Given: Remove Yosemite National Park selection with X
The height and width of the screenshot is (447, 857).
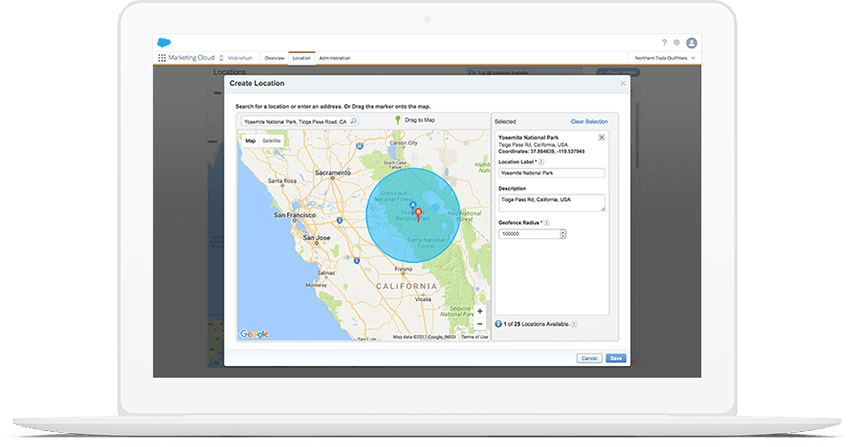Looking at the screenshot, I should click(x=601, y=138).
